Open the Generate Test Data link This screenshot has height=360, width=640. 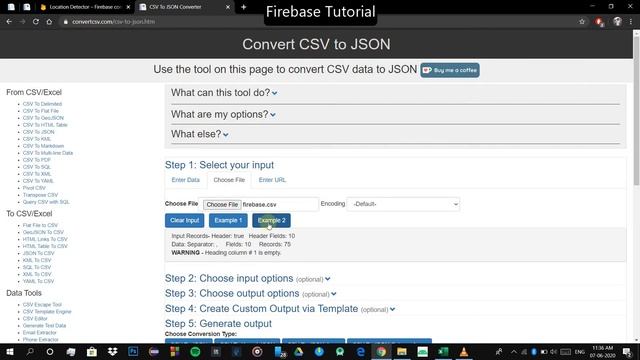(44, 325)
